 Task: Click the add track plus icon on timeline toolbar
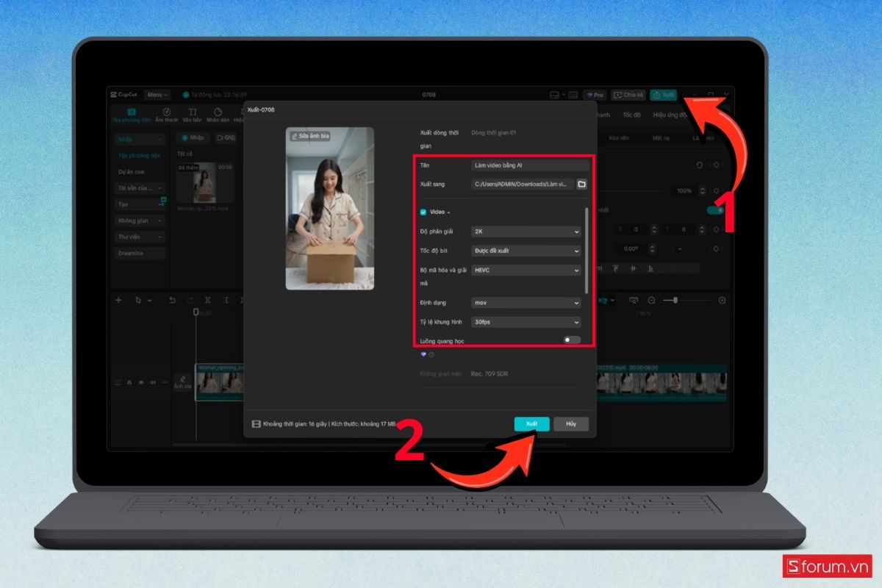118,300
